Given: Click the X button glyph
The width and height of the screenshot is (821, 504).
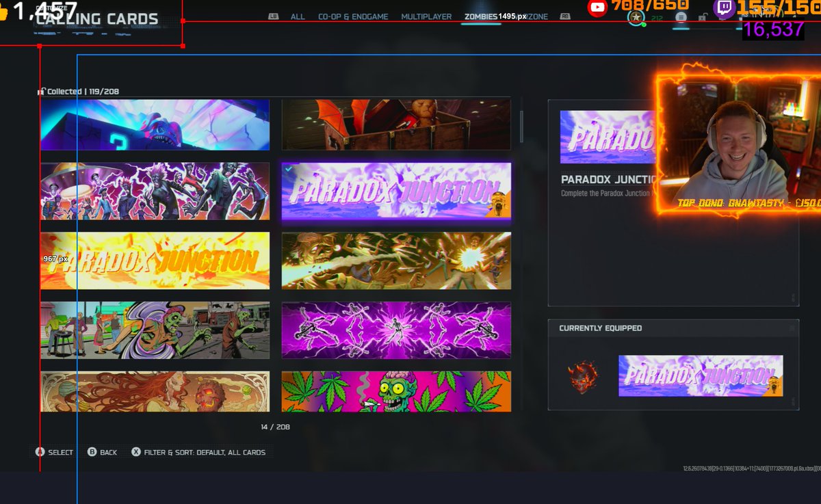Looking at the screenshot, I should coord(136,452).
